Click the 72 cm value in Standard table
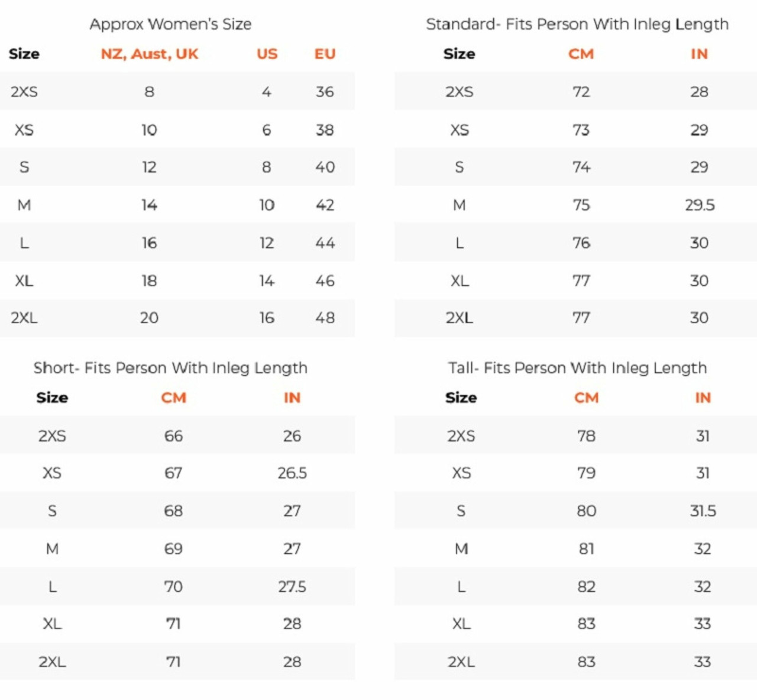This screenshot has width=757, height=700. (581, 92)
